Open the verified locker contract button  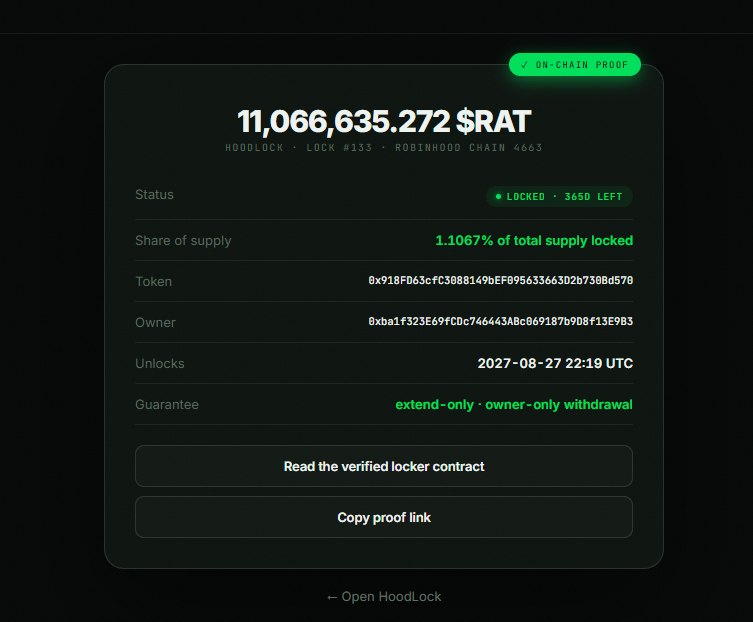pos(384,466)
